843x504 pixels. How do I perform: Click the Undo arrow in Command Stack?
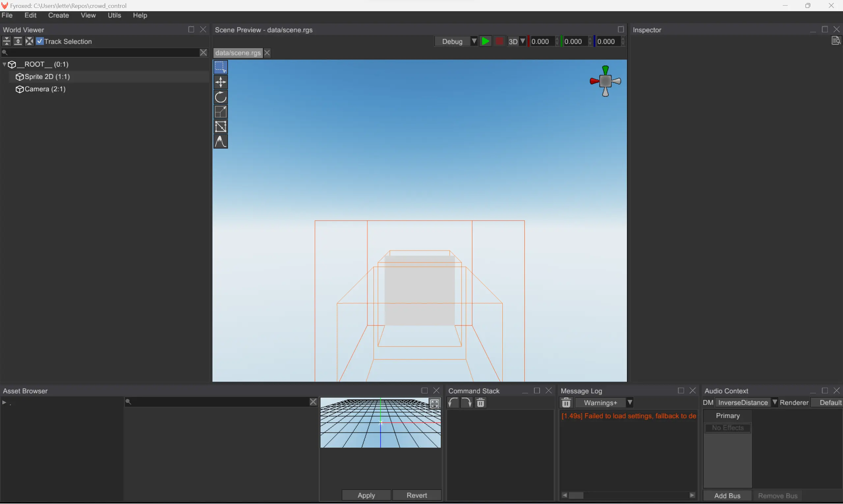click(453, 403)
